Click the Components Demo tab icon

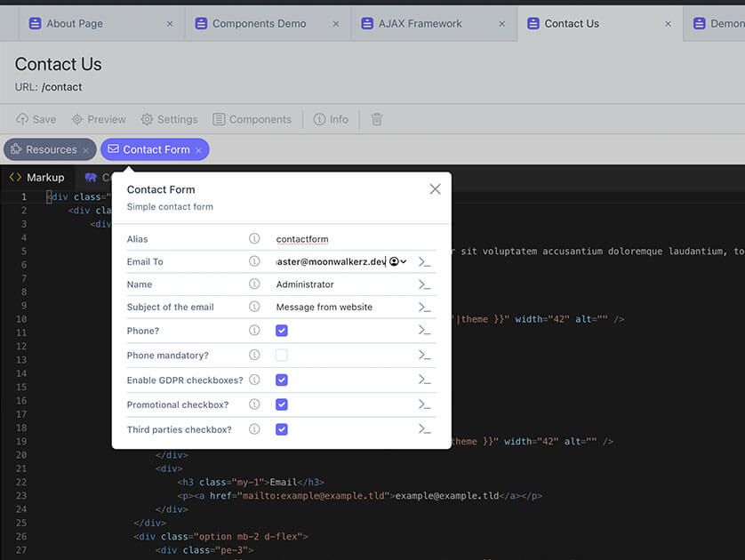[x=201, y=23]
